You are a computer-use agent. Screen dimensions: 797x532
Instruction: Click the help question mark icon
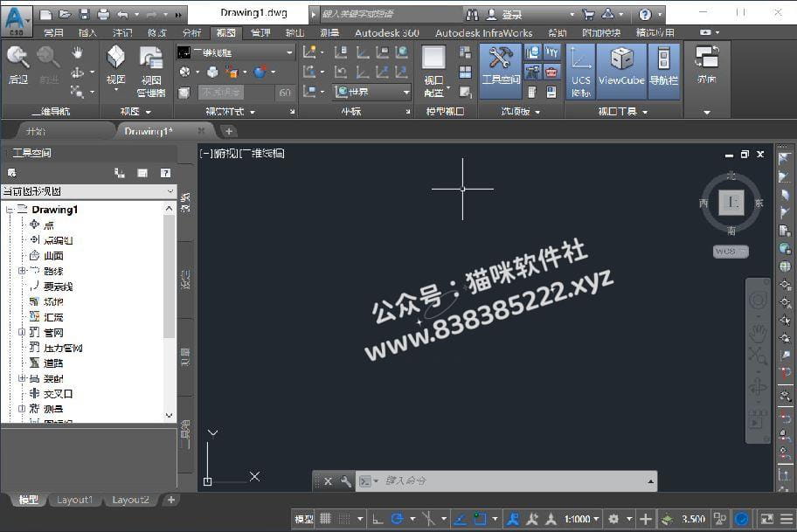(645, 14)
